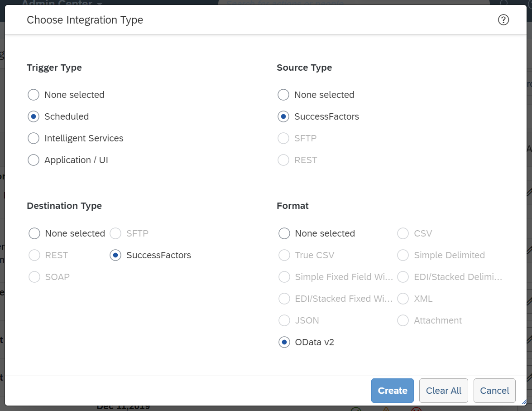This screenshot has width=532, height=411.
Task: Select Intelligent Services trigger type
Action: coord(33,138)
